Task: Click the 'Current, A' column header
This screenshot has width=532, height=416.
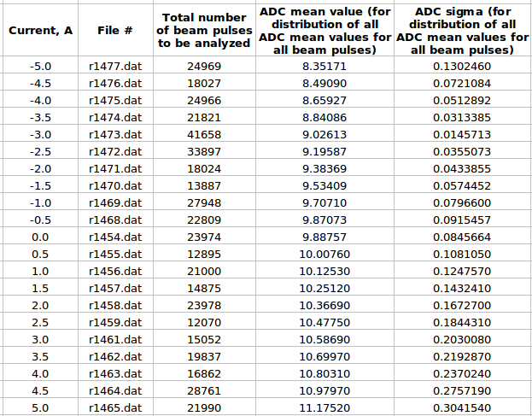Action: (40, 31)
